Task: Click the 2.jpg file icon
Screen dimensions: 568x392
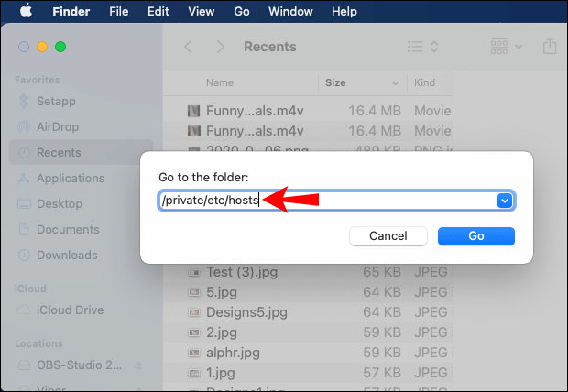Action: point(194,332)
